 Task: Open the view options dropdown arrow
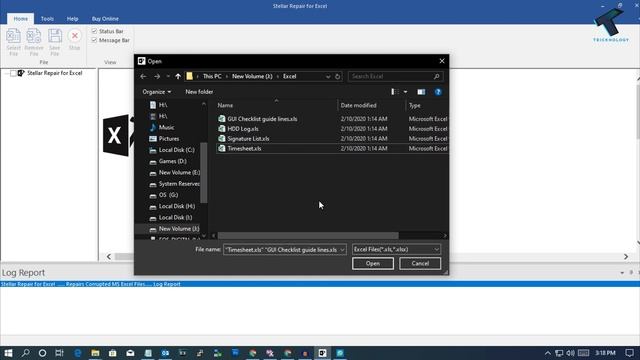(405, 92)
